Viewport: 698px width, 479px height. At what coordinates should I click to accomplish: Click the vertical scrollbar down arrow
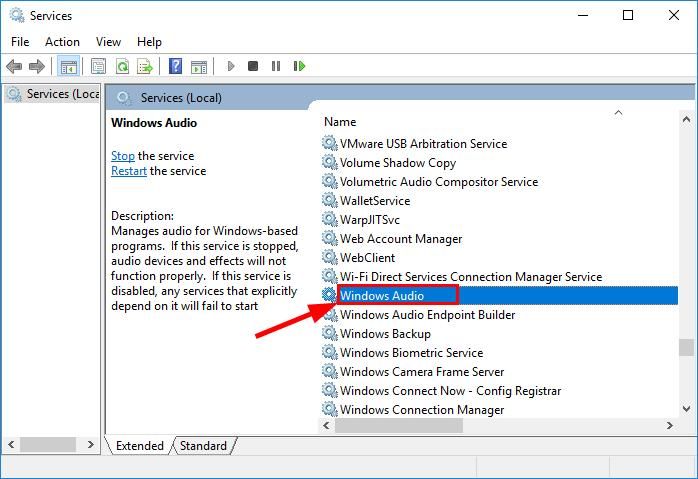686,409
